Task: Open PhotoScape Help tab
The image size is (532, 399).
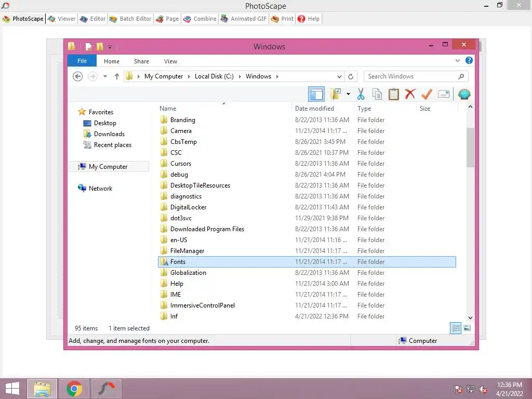Action: (309, 19)
